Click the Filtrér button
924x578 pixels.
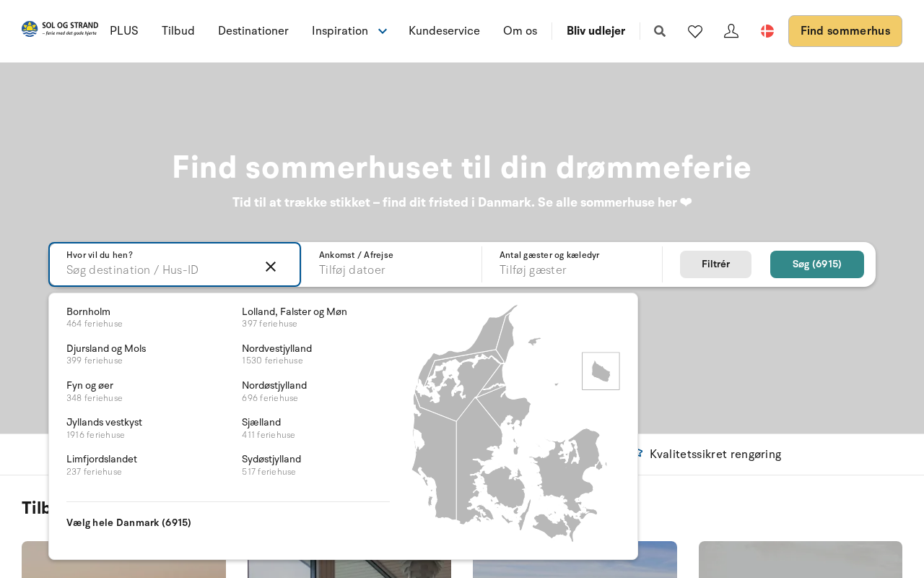(715, 264)
